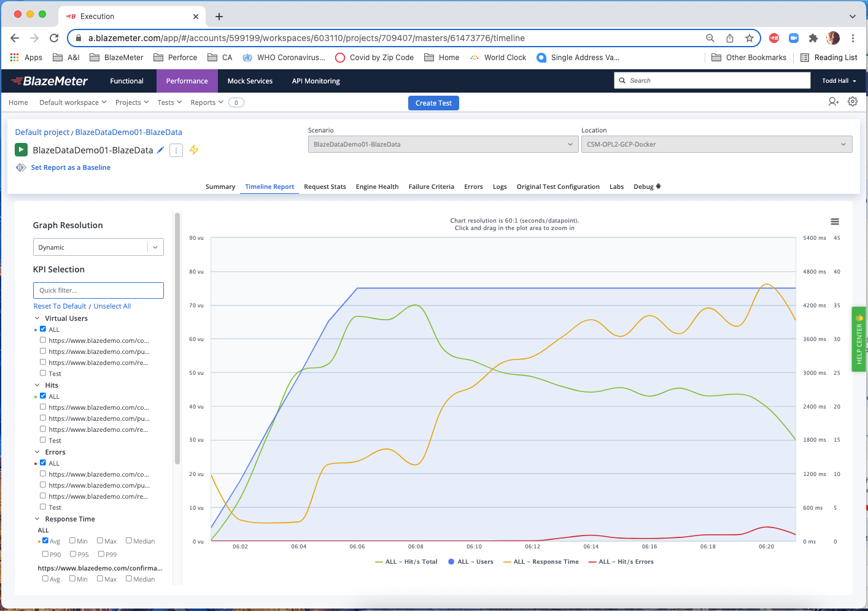Click Set Report as a Baseline link
Viewport: 868px width, 611px height.
tap(71, 167)
